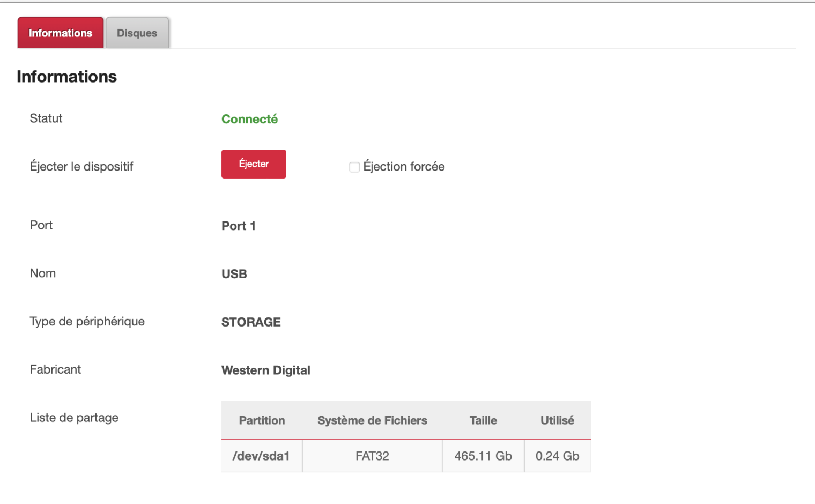Click the Partition column header
Viewport: 815px width, 504px height.
(262, 420)
